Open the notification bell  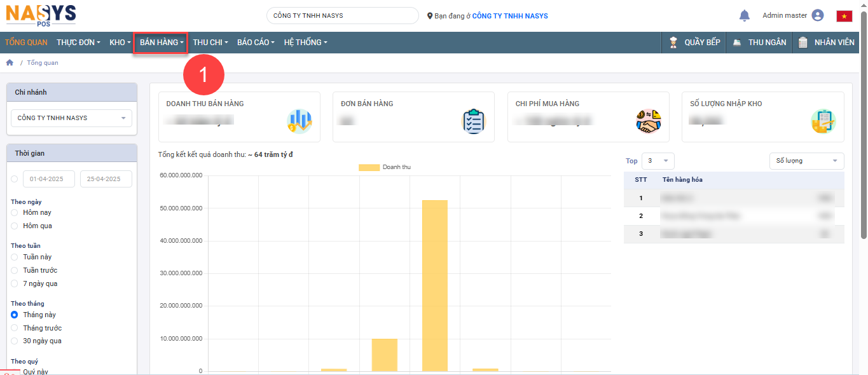(745, 15)
